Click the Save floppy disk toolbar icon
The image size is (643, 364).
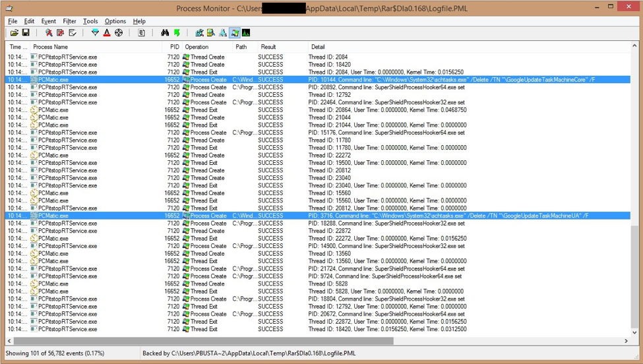pos(26,33)
